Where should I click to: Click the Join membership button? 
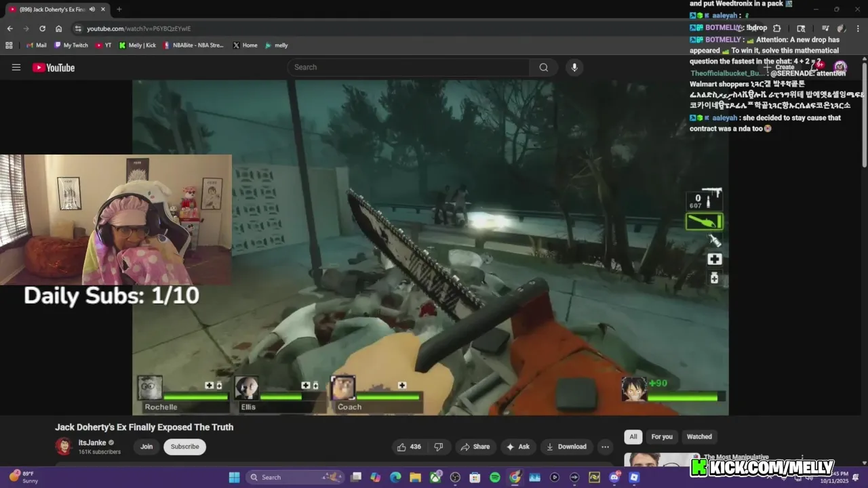click(146, 447)
